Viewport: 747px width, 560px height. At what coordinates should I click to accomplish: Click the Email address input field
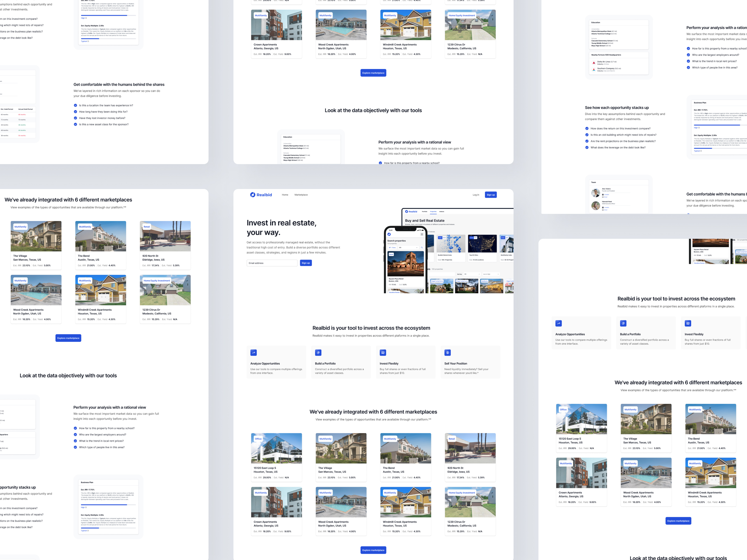coord(272,263)
